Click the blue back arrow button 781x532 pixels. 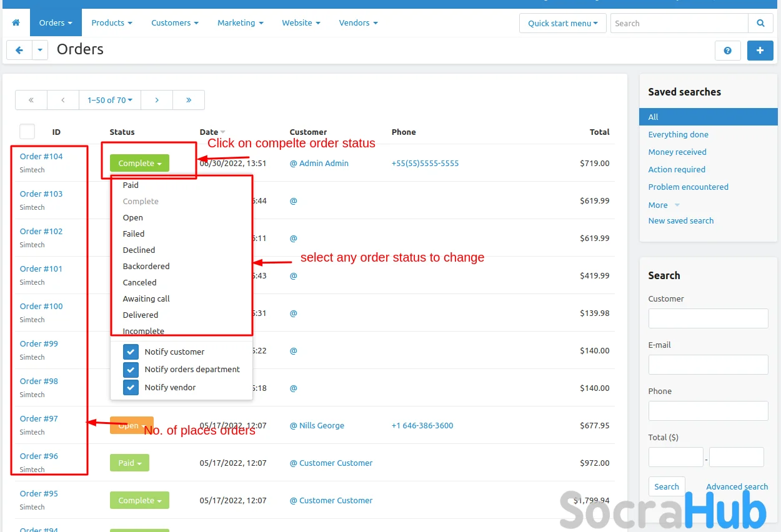point(19,50)
